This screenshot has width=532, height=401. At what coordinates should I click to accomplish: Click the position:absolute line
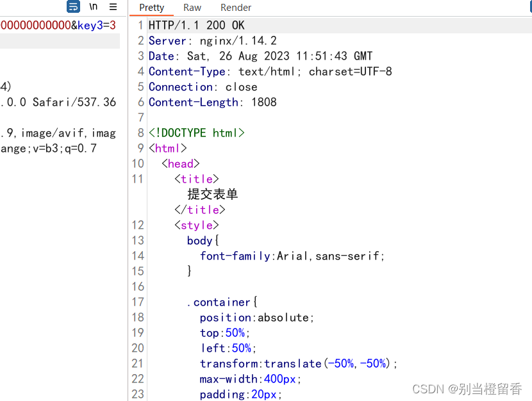coord(257,318)
